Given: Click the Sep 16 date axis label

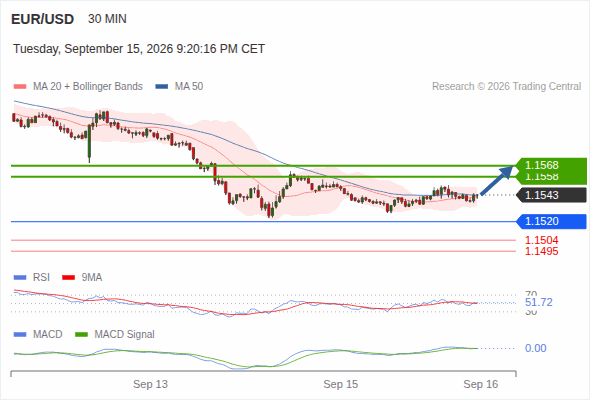Looking at the screenshot, I should [x=481, y=385].
